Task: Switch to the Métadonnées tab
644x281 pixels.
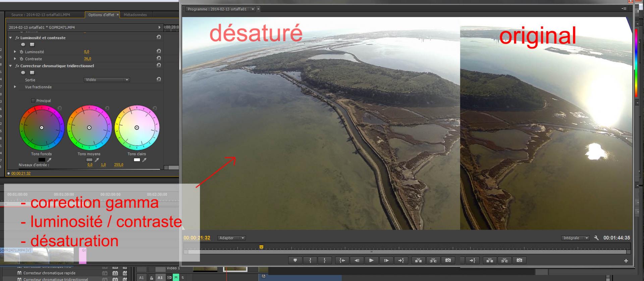Action: pos(135,15)
